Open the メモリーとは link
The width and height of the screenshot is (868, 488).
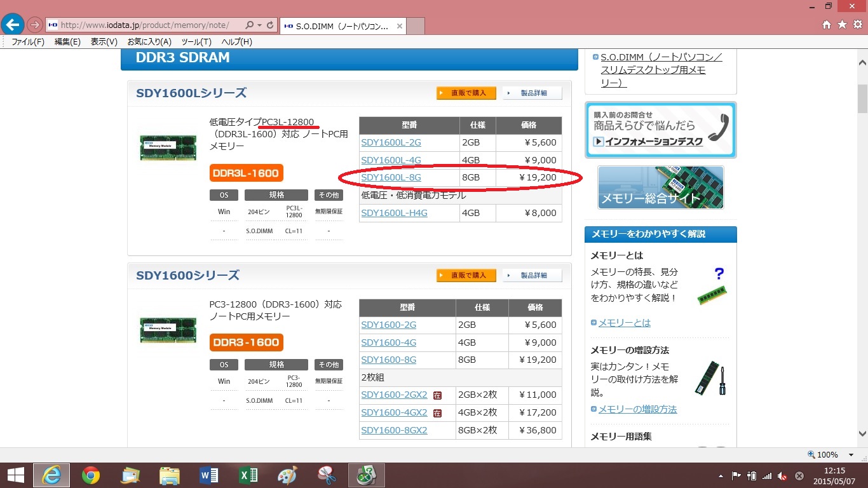pos(624,323)
